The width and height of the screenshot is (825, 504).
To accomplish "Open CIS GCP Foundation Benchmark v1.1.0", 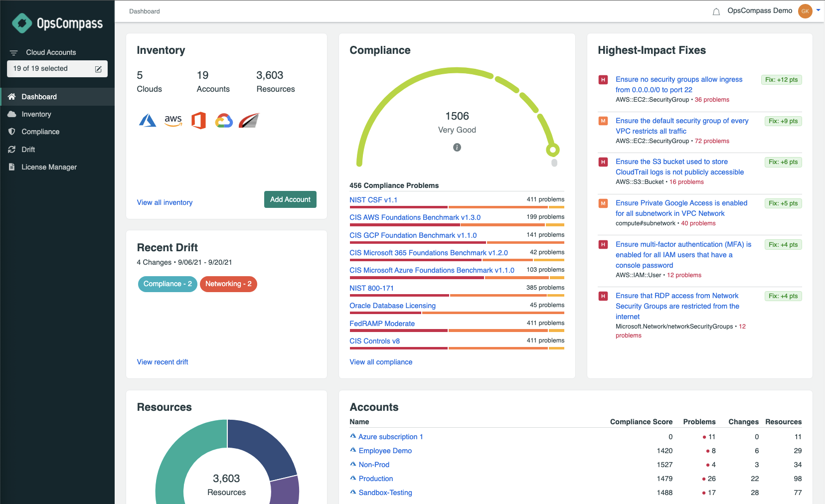I will point(413,235).
